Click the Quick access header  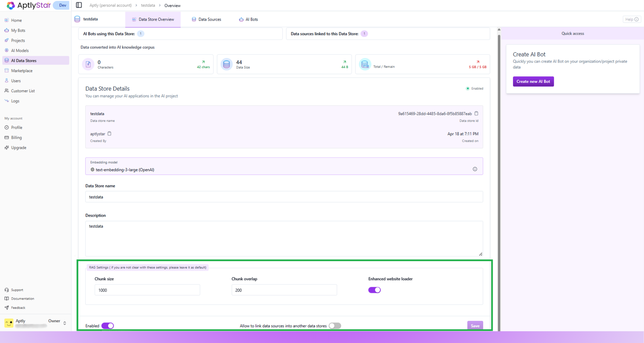coord(573,33)
